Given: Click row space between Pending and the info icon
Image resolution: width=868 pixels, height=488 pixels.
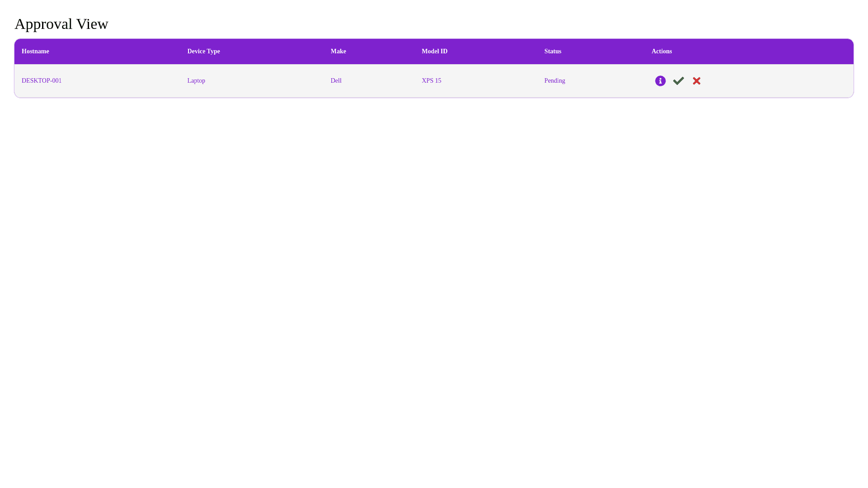Looking at the screenshot, I should pyautogui.click(x=608, y=81).
